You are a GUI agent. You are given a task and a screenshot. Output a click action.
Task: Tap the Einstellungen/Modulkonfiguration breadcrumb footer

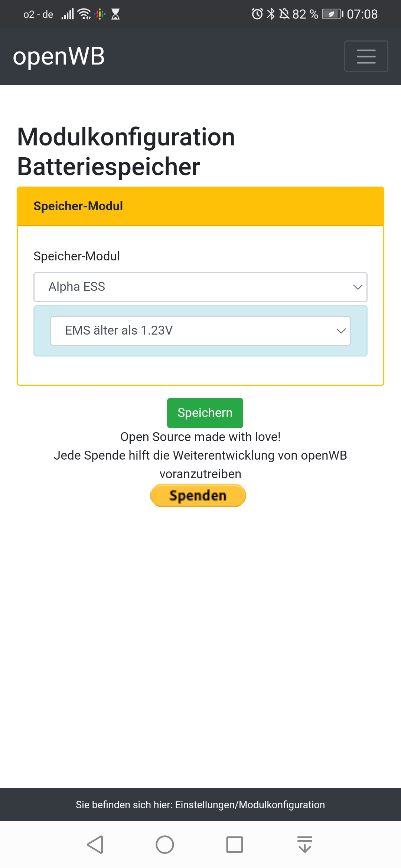coord(200,805)
